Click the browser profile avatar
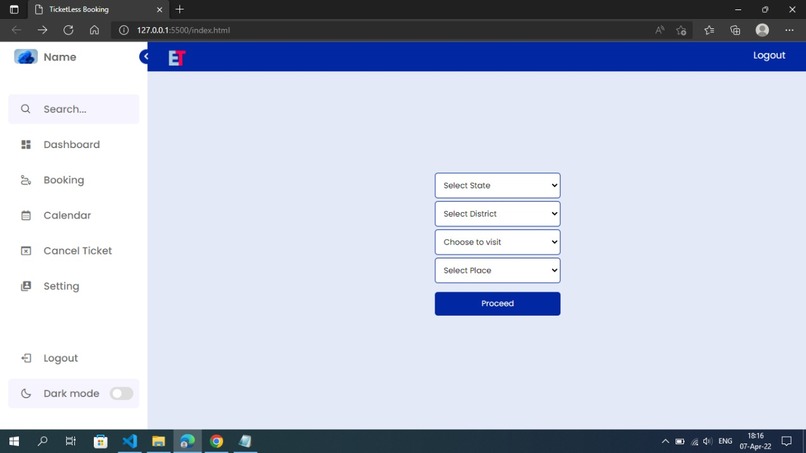The width and height of the screenshot is (806, 453). 762,30
